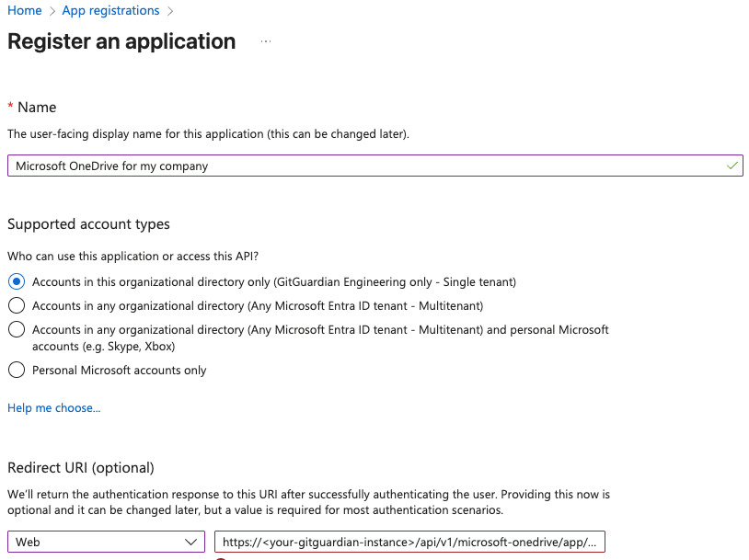
Task: Click the green validation checkmark in Name field
Action: tap(732, 166)
